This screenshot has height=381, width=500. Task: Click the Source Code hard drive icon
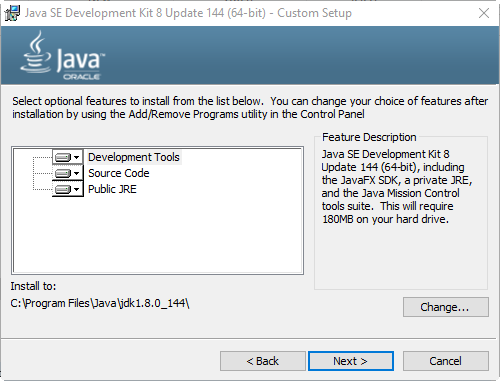[x=63, y=173]
